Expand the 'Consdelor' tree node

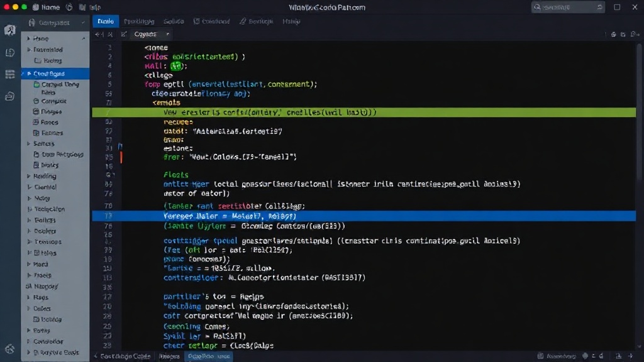coord(29,341)
